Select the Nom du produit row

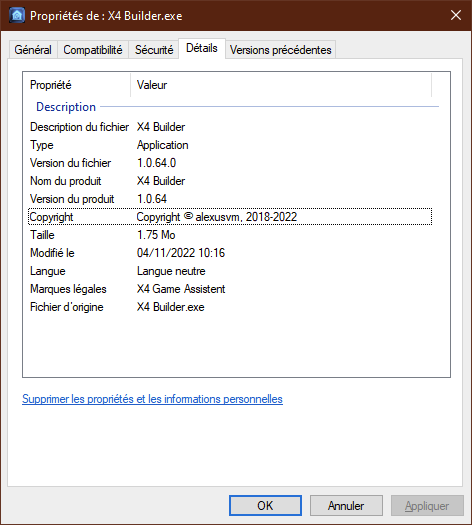point(230,181)
